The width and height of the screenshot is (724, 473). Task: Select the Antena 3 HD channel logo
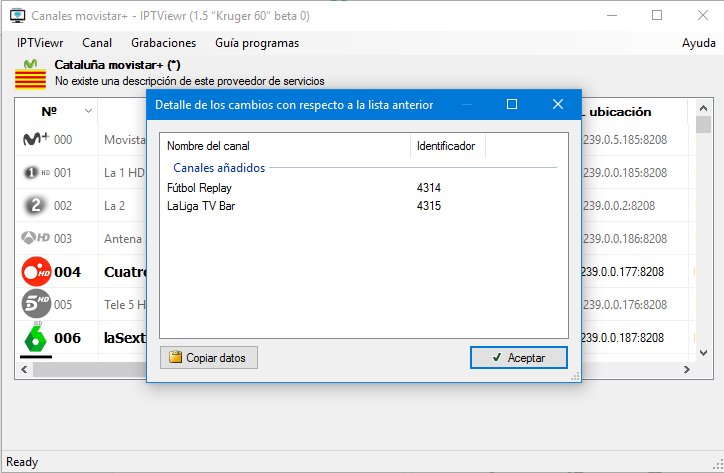pyautogui.click(x=36, y=238)
